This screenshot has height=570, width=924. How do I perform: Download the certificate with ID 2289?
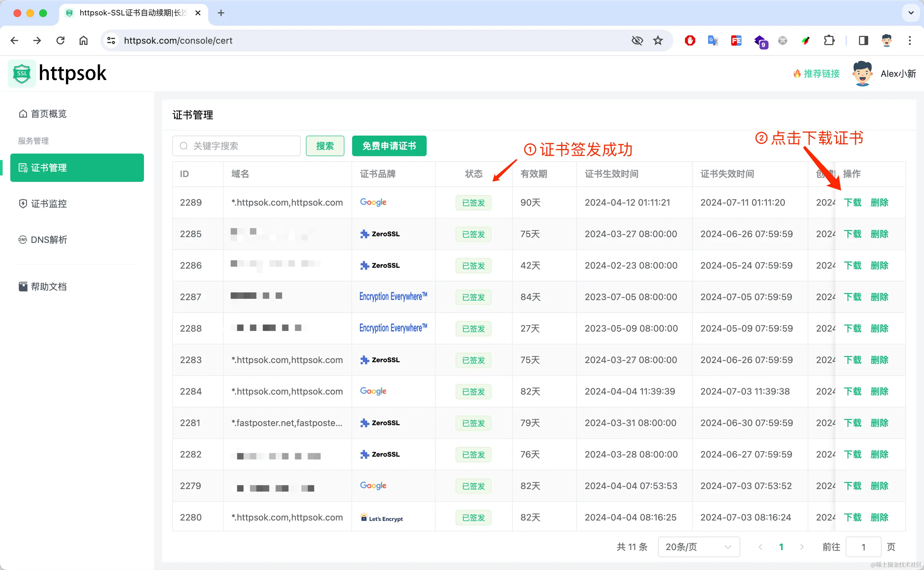pos(852,203)
